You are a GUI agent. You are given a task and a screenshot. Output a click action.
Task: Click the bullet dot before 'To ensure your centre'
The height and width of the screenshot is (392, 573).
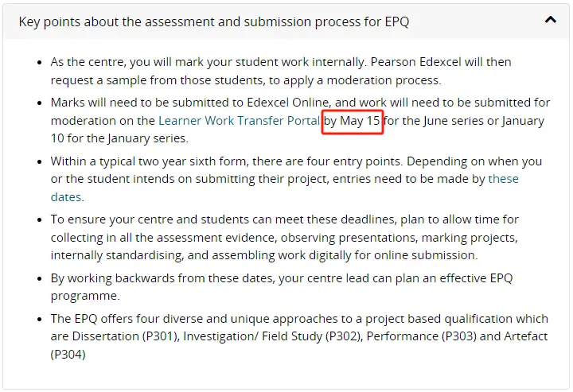(40, 220)
